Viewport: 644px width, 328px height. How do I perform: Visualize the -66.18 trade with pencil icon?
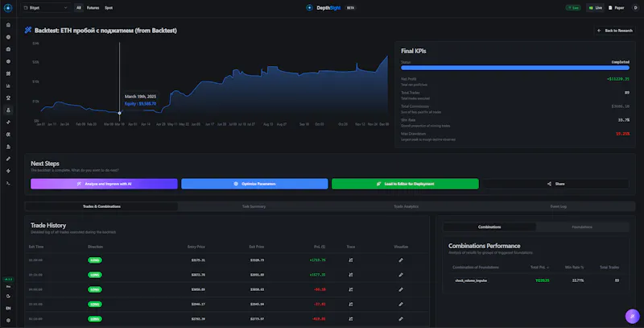click(x=401, y=290)
